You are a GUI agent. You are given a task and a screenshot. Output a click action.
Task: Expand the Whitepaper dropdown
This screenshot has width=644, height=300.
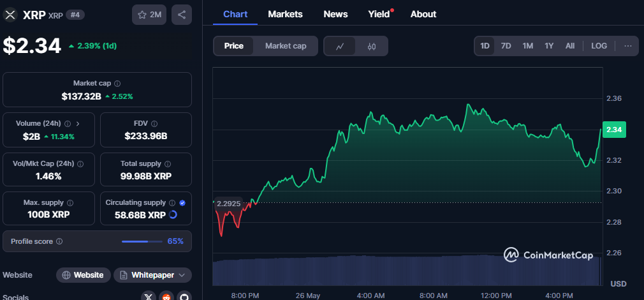[153, 275]
